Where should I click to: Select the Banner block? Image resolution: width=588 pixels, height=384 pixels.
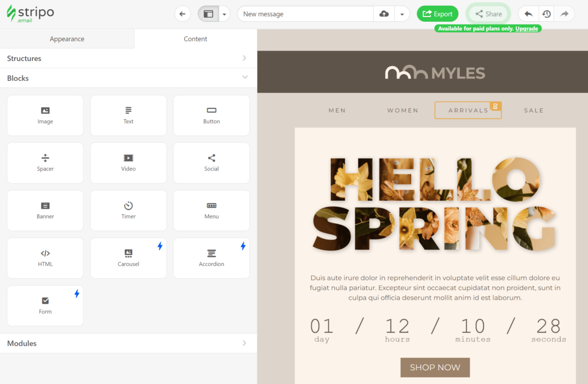point(45,210)
